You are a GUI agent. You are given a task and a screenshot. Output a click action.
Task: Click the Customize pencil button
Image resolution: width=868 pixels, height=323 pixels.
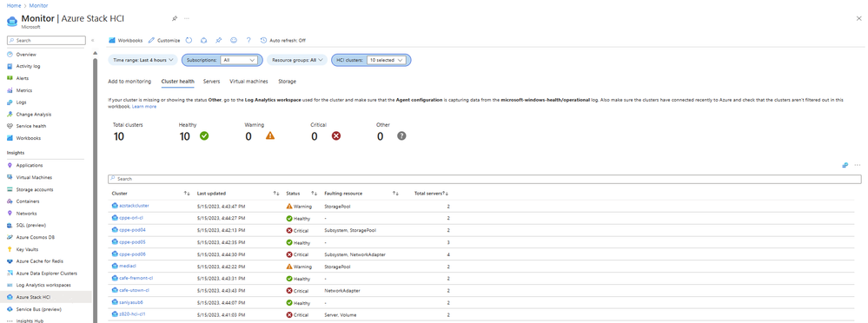164,40
